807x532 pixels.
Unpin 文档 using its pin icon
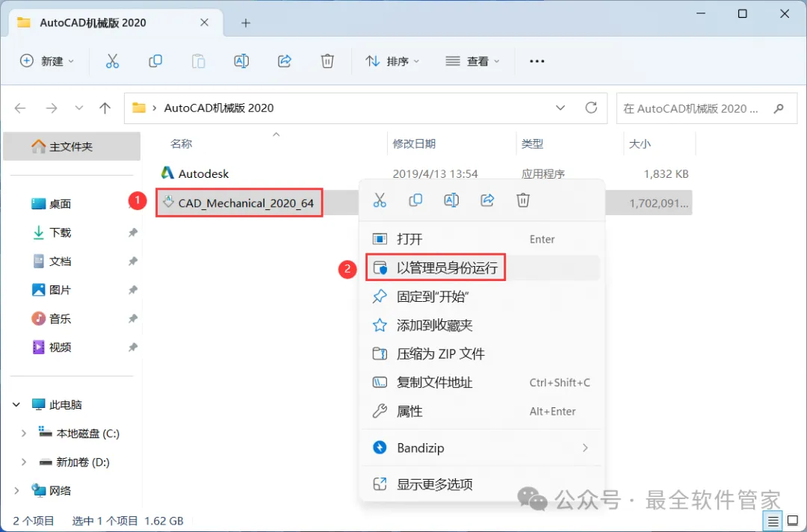tap(133, 262)
